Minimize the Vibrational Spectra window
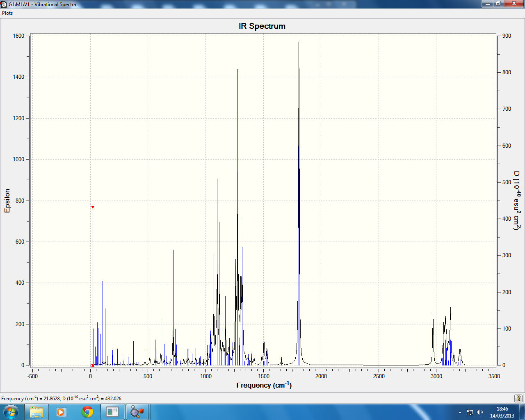525x420 pixels. [x=487, y=3]
